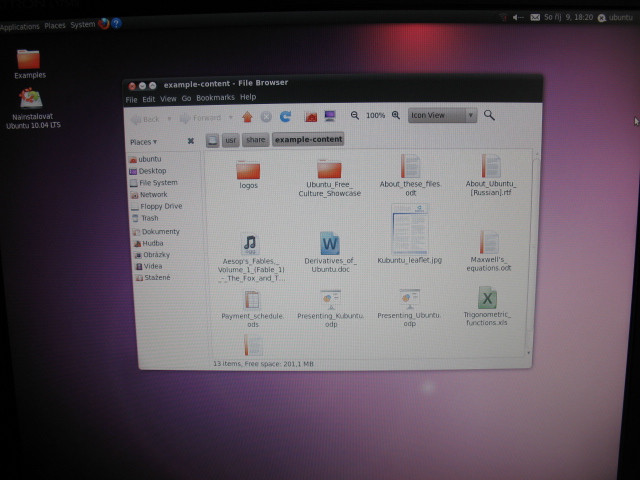640x480 pixels.
Task: Open the Forward history dropdown arrow
Action: 231,118
